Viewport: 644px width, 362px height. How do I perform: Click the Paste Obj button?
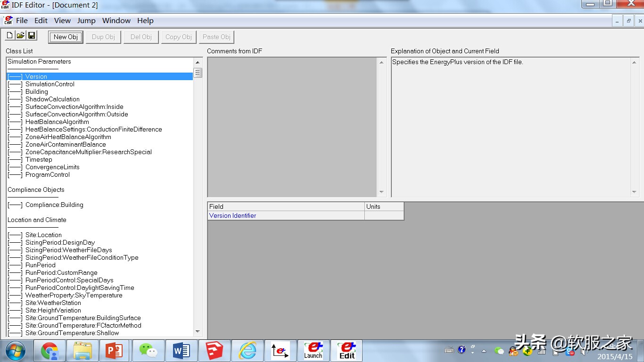click(216, 37)
